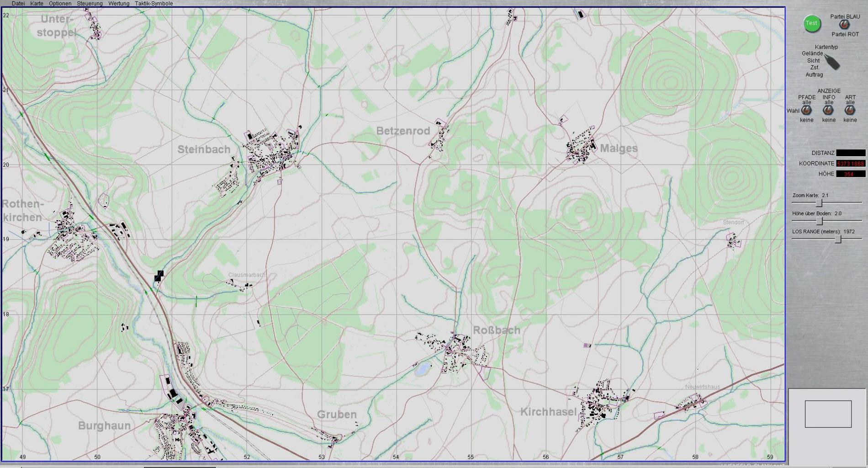The height and width of the screenshot is (468, 868).
Task: Click the minimap viewport rectangle
Action: point(828,414)
